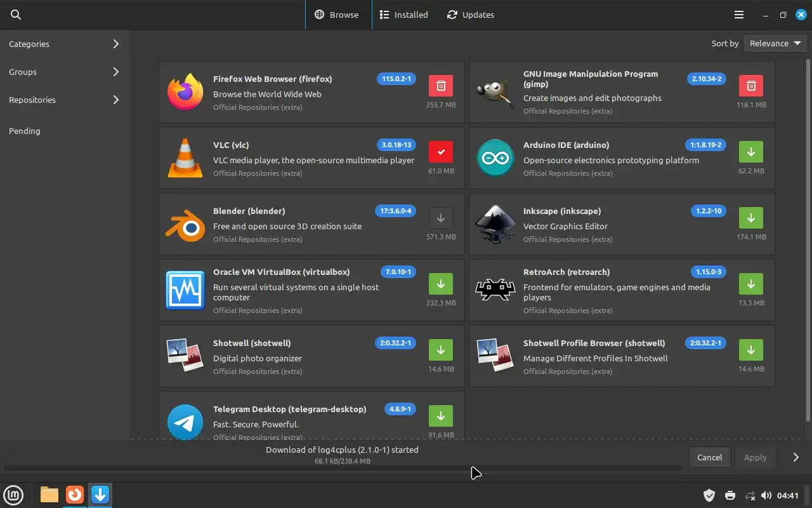Image resolution: width=812 pixels, height=508 pixels.
Task: Click taskbar package manager download icon
Action: 100,495
